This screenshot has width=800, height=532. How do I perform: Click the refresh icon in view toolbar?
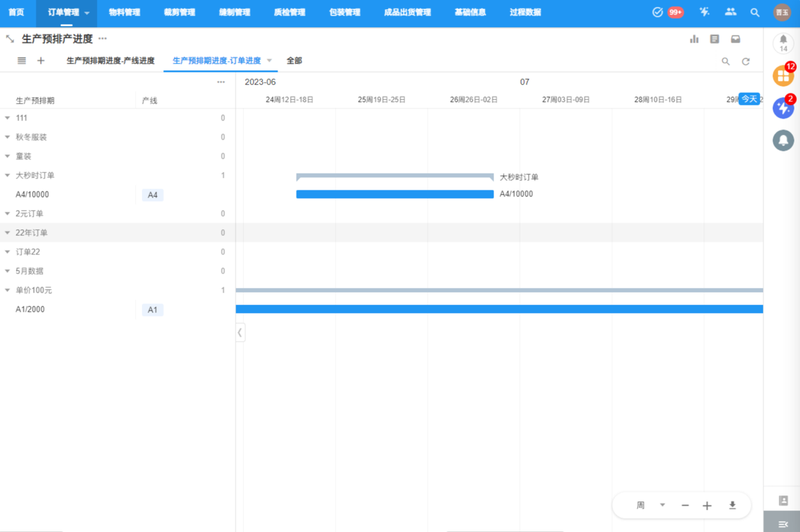coord(746,61)
